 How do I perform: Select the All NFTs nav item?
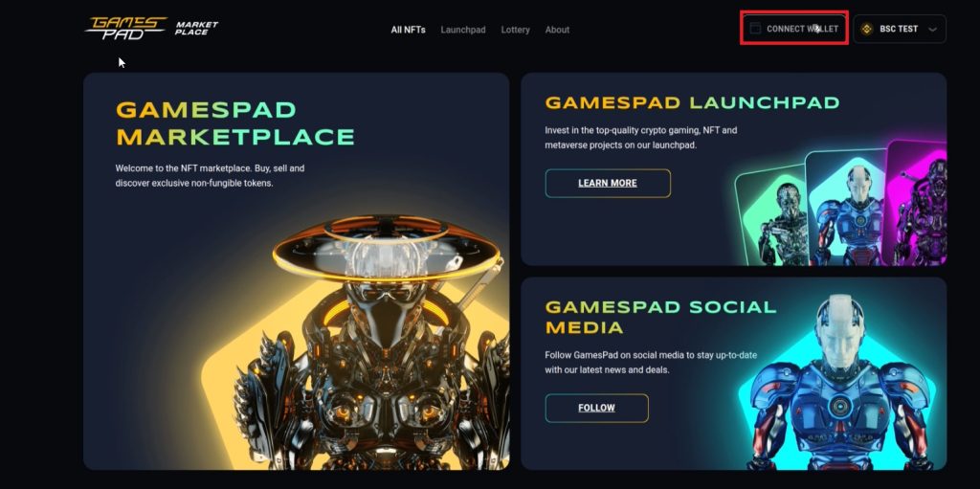click(408, 30)
